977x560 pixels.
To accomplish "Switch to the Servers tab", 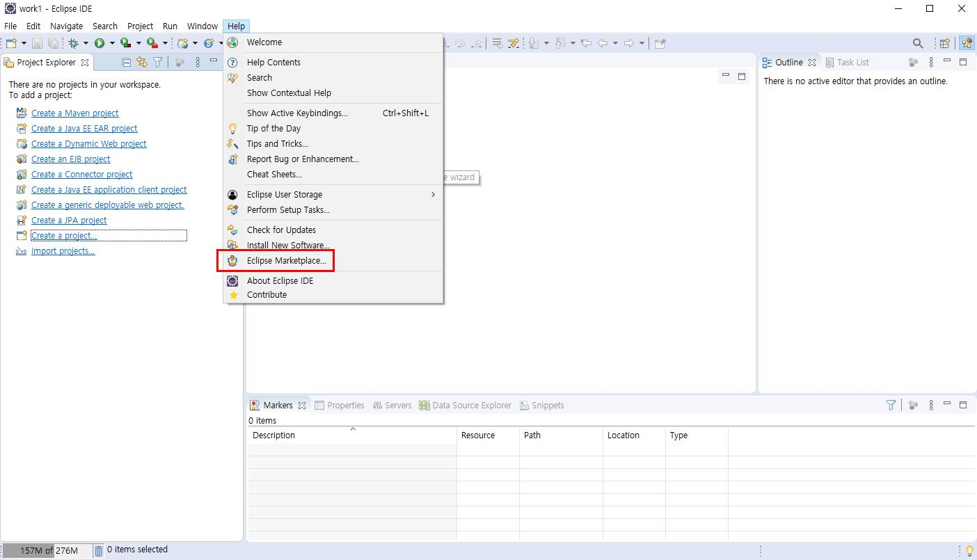I will (392, 406).
